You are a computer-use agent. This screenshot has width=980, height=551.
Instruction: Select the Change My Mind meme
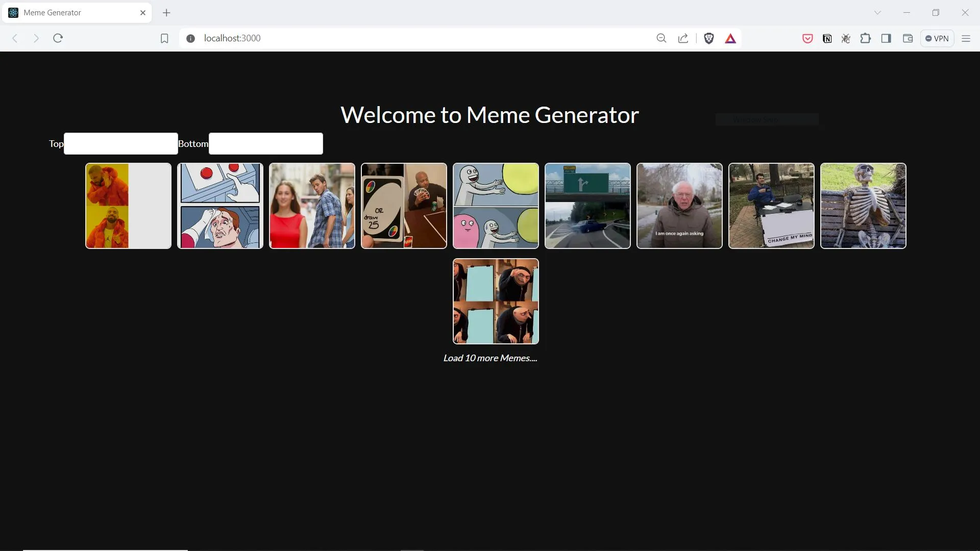pos(771,206)
